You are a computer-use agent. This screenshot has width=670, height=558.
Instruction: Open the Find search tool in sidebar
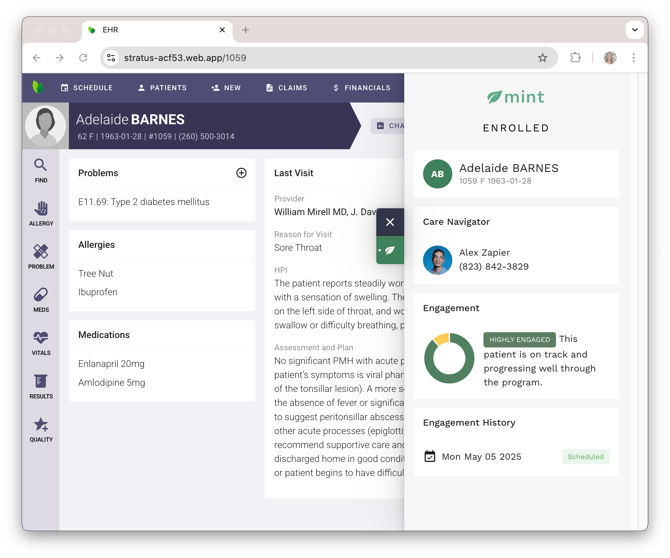pos(41,170)
